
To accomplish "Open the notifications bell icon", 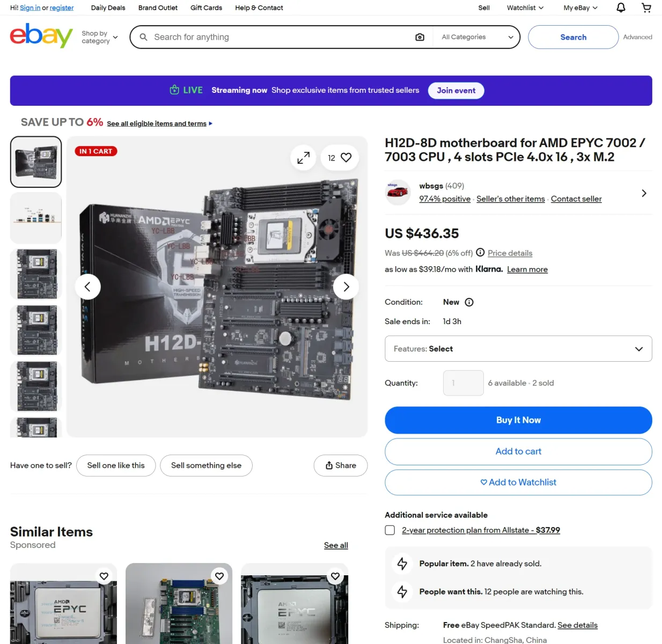I will point(621,8).
